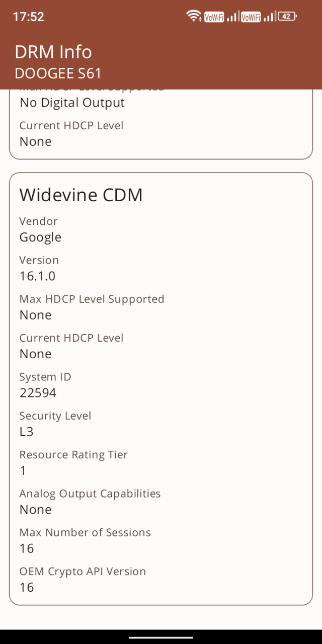Tap the Max Number of Sessions value
This screenshot has height=644, width=322.
(x=27, y=548)
